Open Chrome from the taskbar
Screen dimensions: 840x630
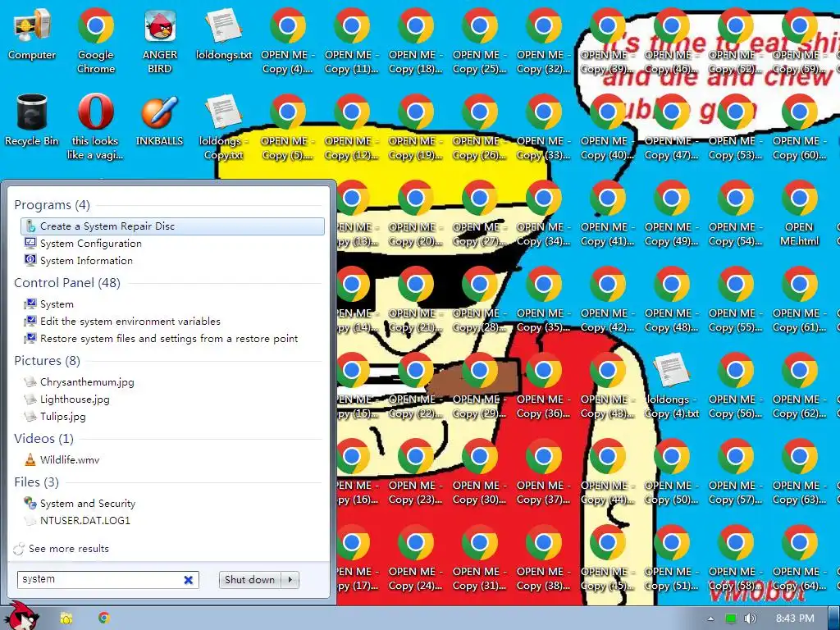[104, 619]
